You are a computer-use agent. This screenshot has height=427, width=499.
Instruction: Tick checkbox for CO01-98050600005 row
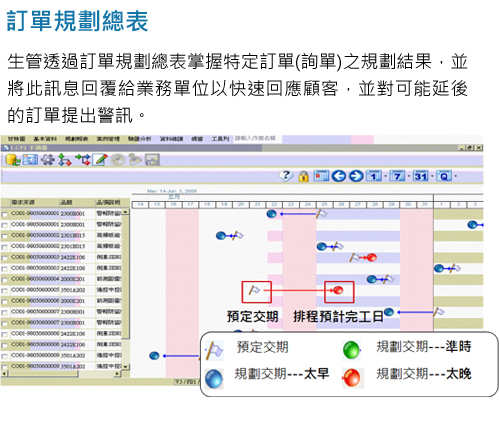[4, 291]
